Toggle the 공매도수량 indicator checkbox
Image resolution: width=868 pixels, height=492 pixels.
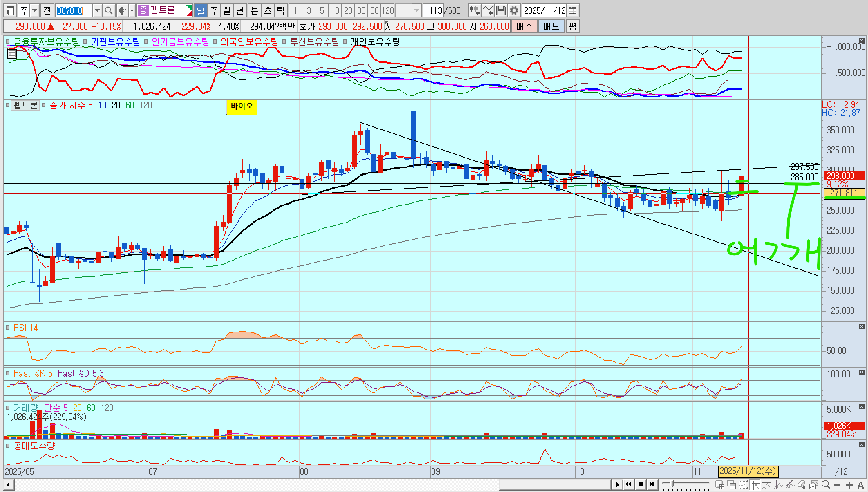(8, 446)
